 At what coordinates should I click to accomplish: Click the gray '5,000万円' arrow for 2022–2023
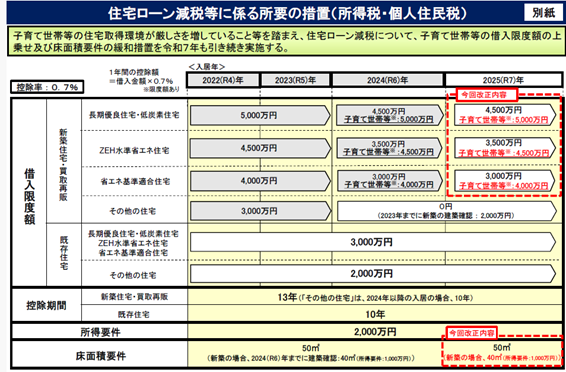coord(260,115)
